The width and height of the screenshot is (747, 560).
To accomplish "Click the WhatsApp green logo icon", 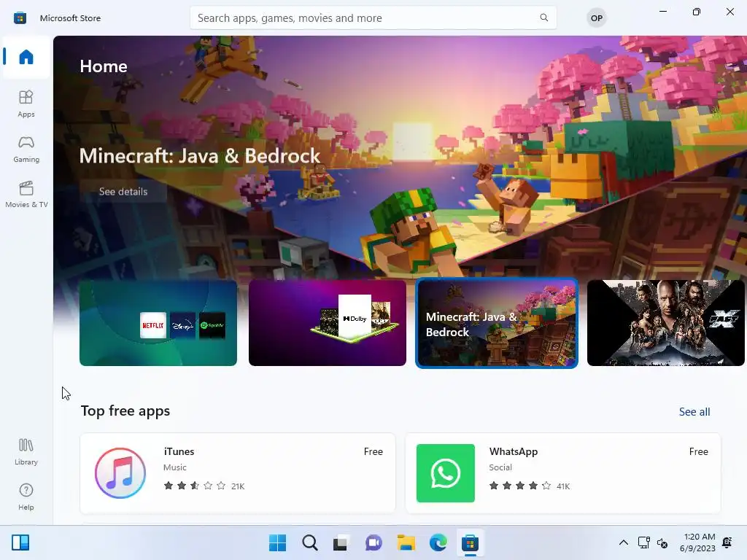I will [x=446, y=472].
